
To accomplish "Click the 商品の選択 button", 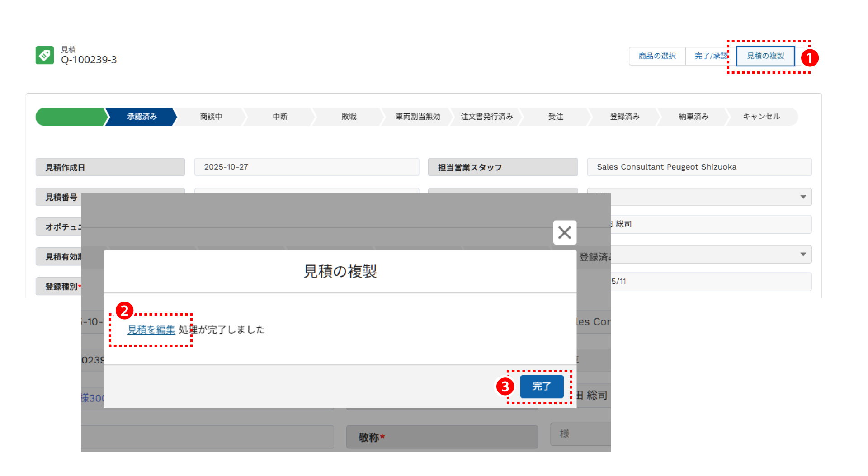I will pos(657,56).
